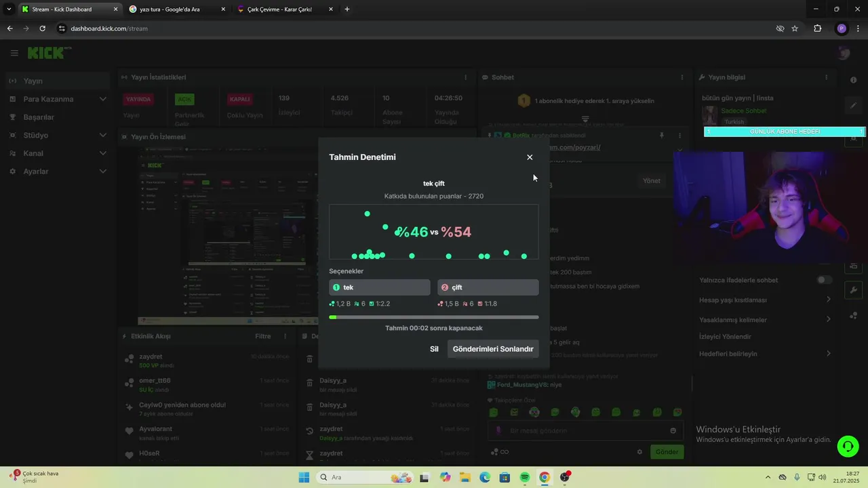
Task: Open chat settings gear icon
Action: click(639, 452)
